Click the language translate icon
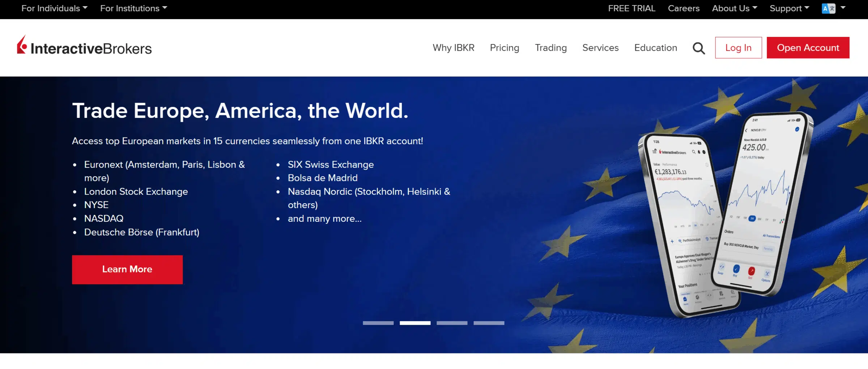 [x=829, y=8]
